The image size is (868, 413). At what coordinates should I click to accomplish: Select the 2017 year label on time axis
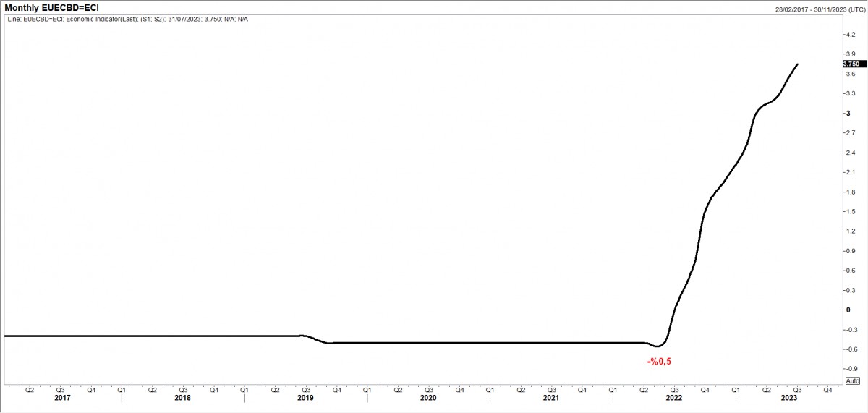point(62,398)
